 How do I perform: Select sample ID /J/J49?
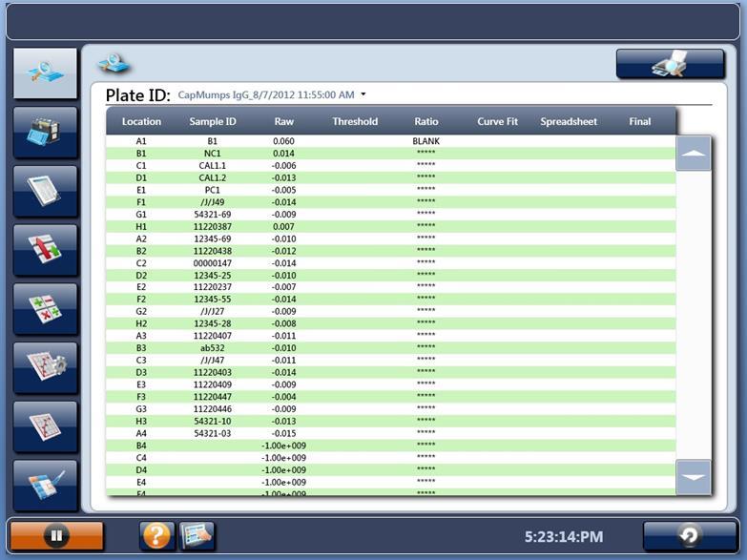(x=213, y=202)
